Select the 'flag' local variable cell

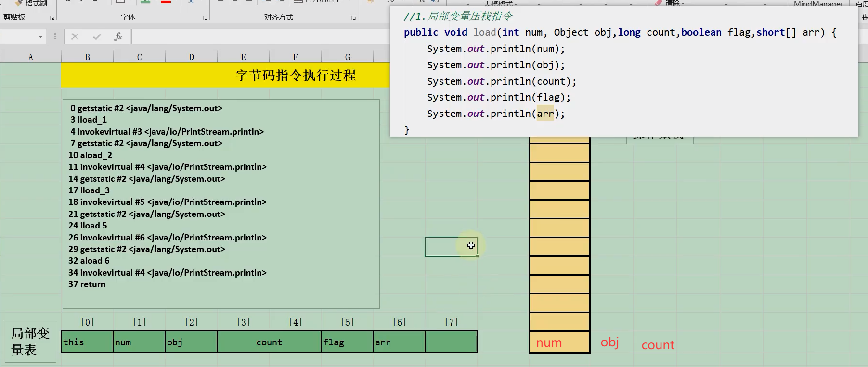347,342
